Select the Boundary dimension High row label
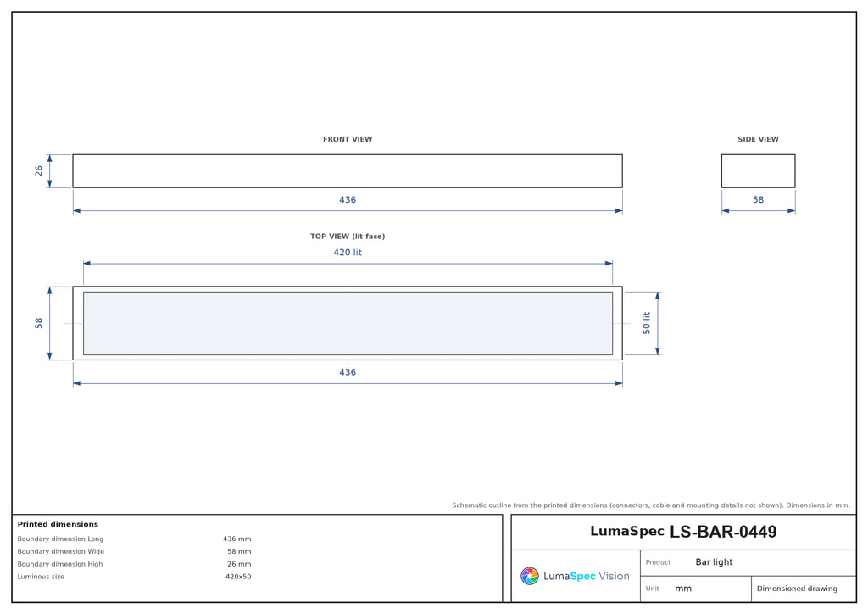 pyautogui.click(x=60, y=564)
